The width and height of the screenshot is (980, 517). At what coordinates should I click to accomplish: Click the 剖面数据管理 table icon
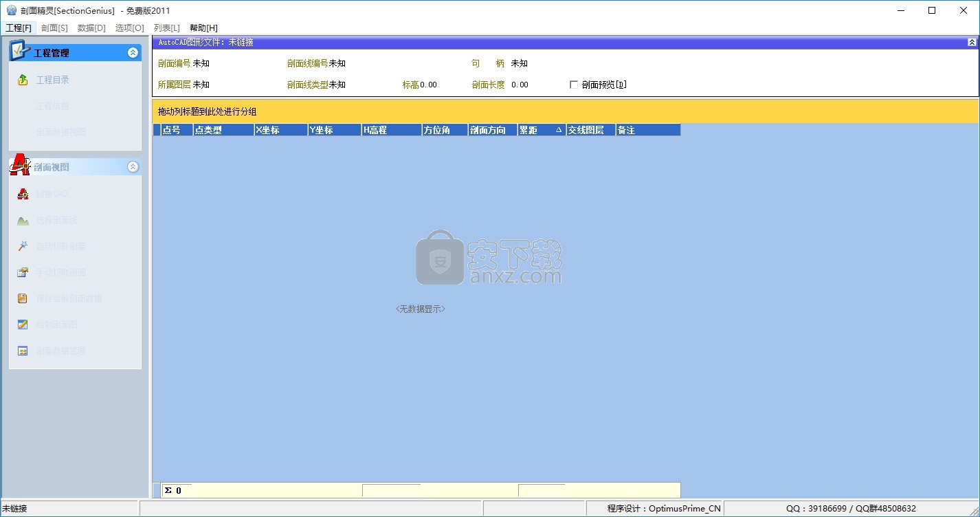pyautogui.click(x=23, y=351)
